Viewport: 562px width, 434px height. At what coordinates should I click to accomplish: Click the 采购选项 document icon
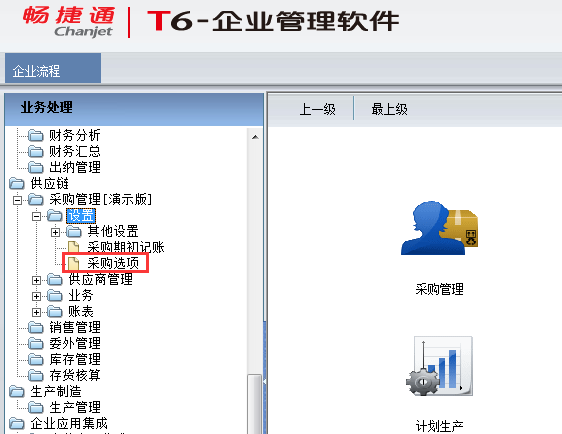pyautogui.click(x=73, y=263)
